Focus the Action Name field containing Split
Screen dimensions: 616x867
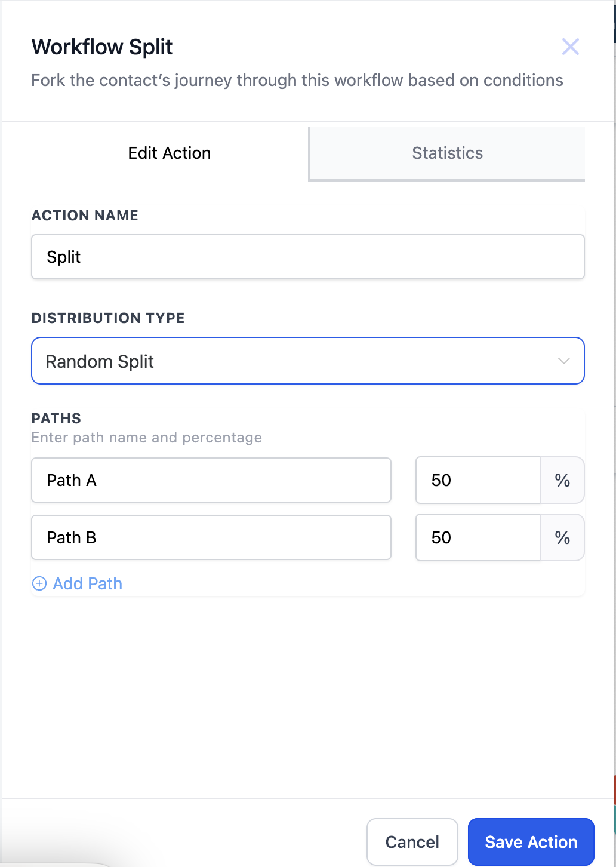[308, 257]
